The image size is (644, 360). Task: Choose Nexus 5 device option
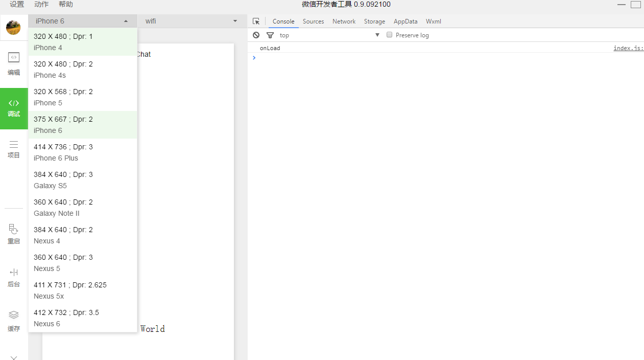click(83, 263)
